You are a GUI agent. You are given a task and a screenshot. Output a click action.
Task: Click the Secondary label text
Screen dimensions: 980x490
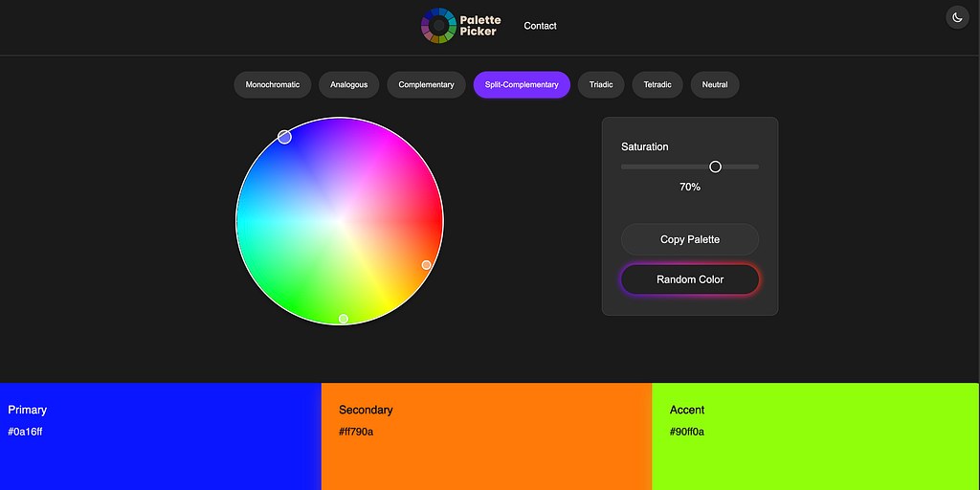coord(366,410)
